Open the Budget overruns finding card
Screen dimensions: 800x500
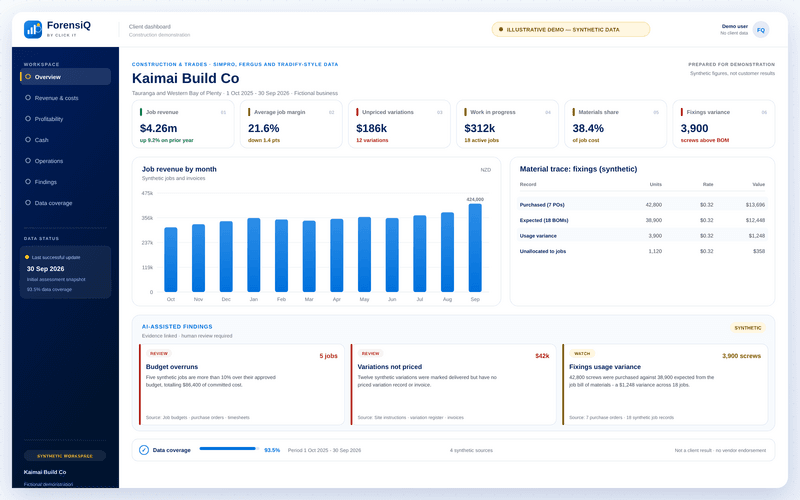point(242,384)
